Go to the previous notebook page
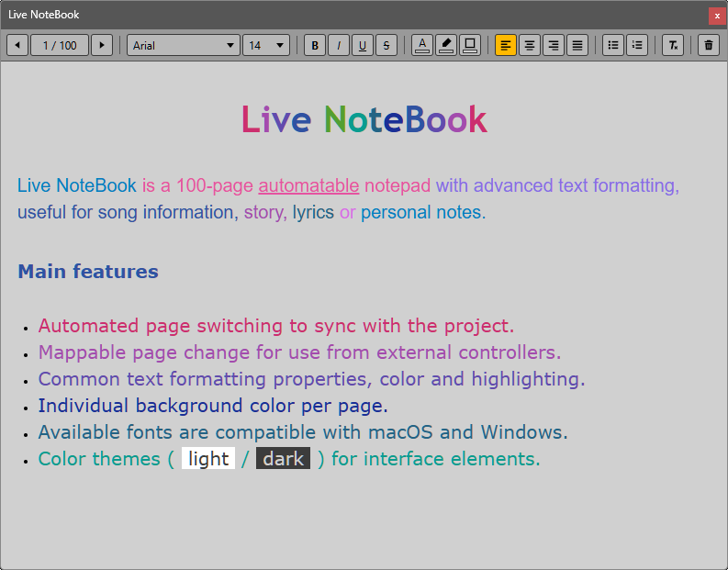Screen dimensions: 728x570 [17, 46]
